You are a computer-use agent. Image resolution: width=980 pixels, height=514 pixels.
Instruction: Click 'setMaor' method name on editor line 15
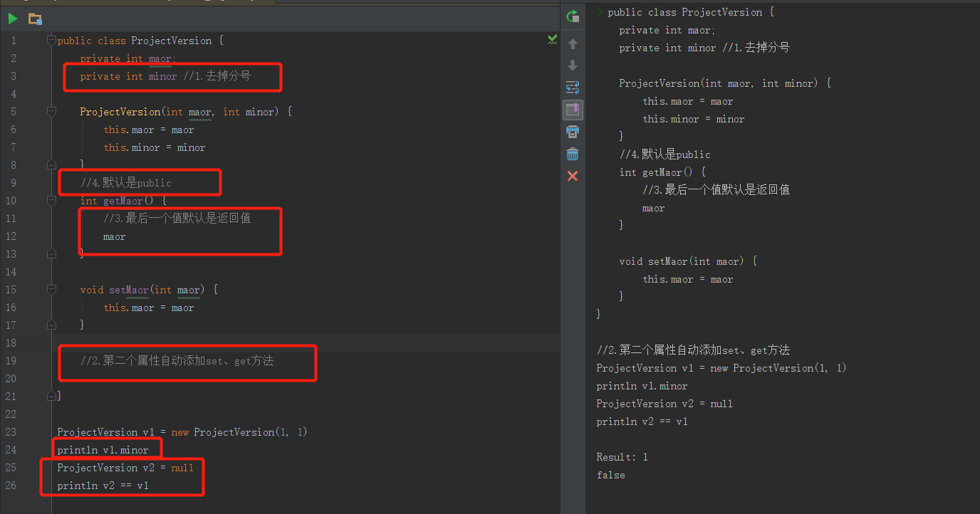pyautogui.click(x=129, y=290)
